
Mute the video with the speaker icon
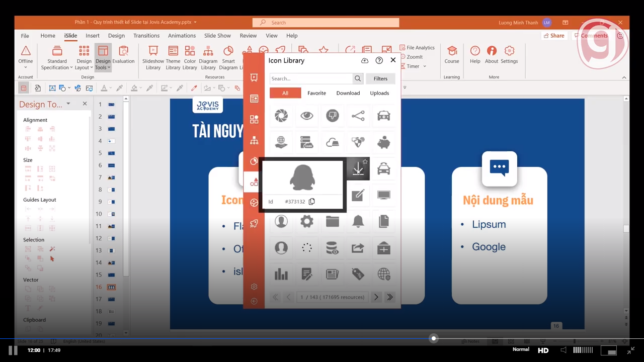pos(564,350)
